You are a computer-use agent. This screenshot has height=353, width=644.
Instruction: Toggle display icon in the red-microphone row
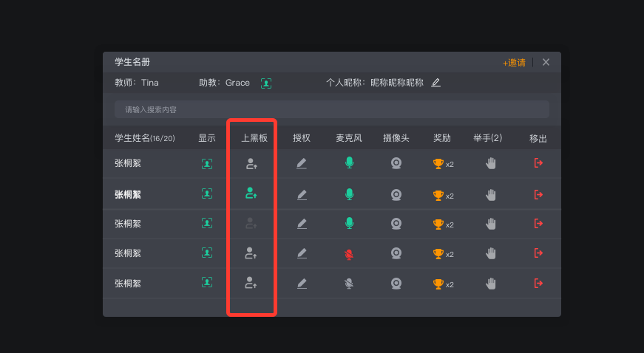click(x=207, y=253)
